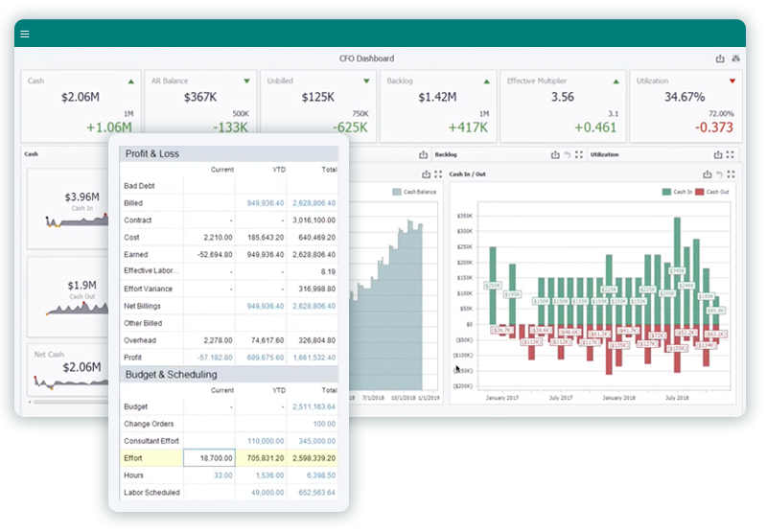Click the AR Balance card value $367K
The height and width of the screenshot is (532, 767).
pyautogui.click(x=200, y=97)
